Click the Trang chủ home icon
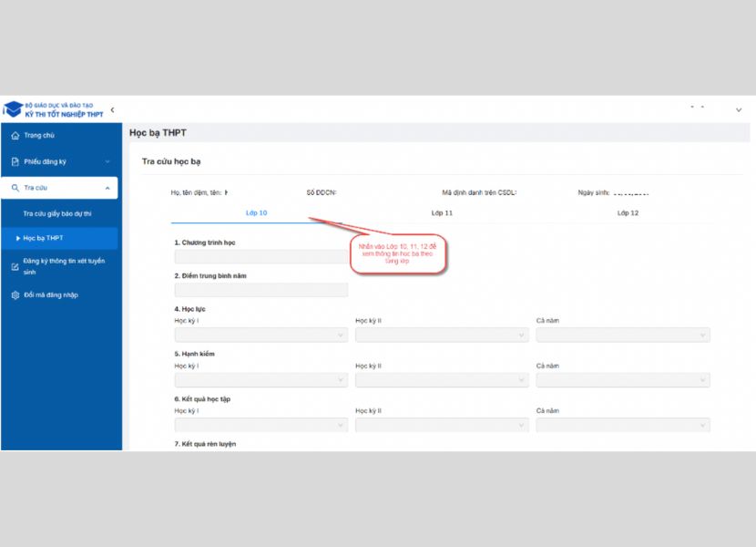756x547 pixels. click(x=15, y=136)
